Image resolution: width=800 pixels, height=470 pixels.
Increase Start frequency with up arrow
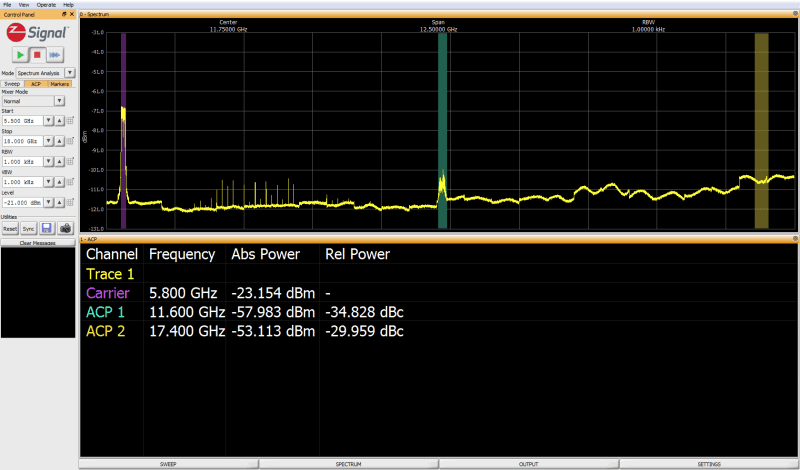[59, 121]
